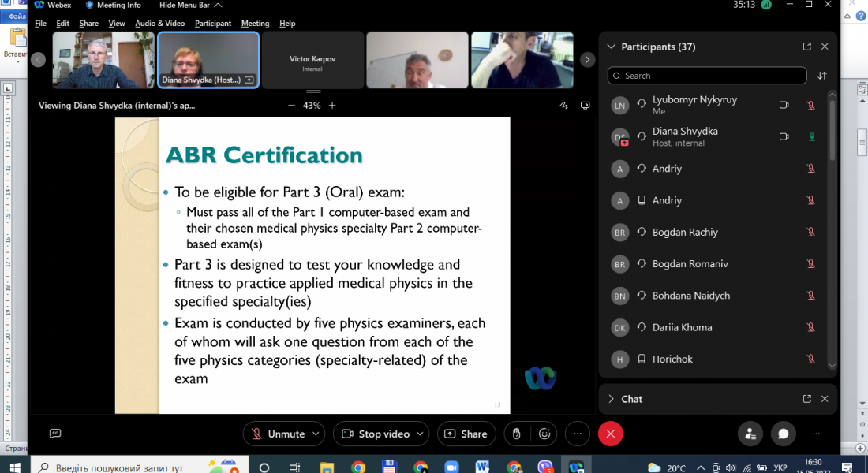This screenshot has height=473, width=868.
Task: Unmute the microphone
Action: point(278,434)
